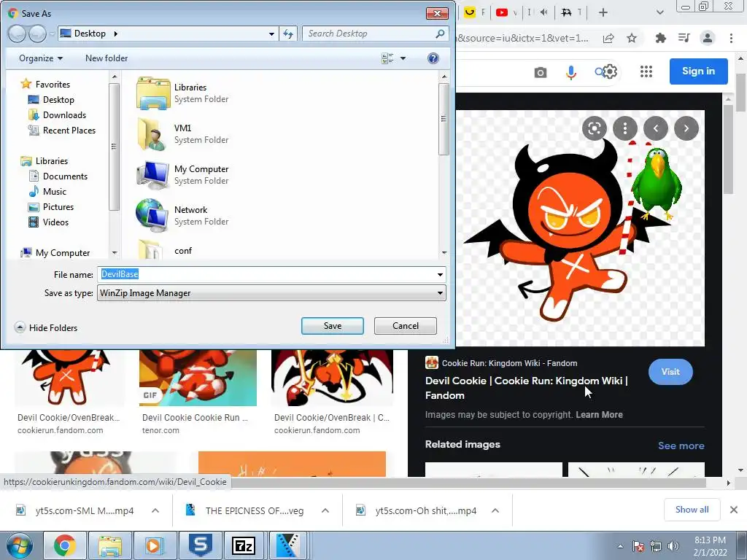Screen dimensions: 747x560
Task: Open Chrome three-dot menu
Action: [731, 38]
